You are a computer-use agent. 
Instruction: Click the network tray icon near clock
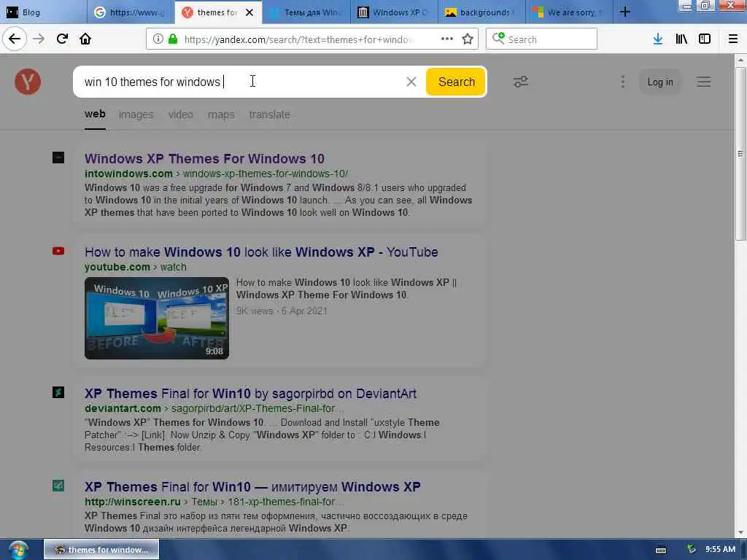tap(692, 550)
